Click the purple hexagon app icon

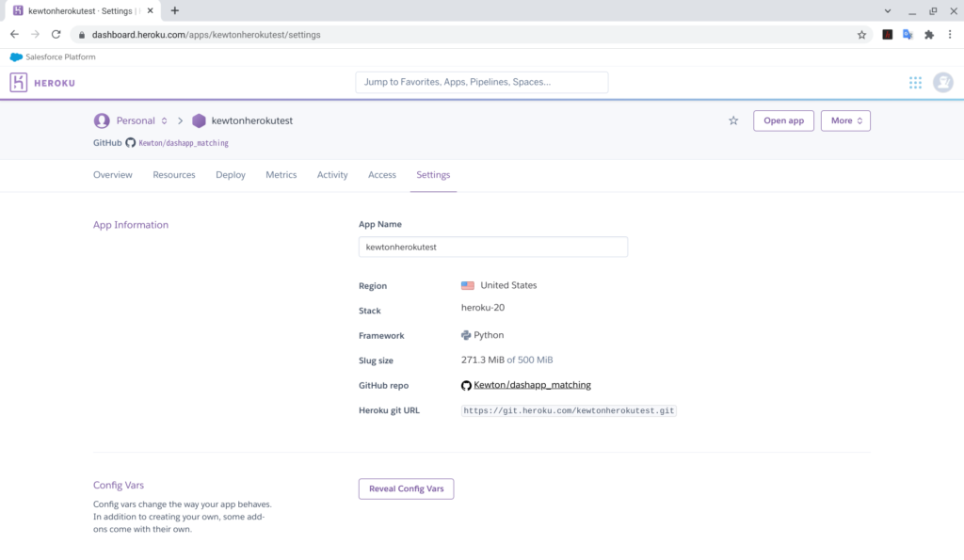(x=199, y=120)
